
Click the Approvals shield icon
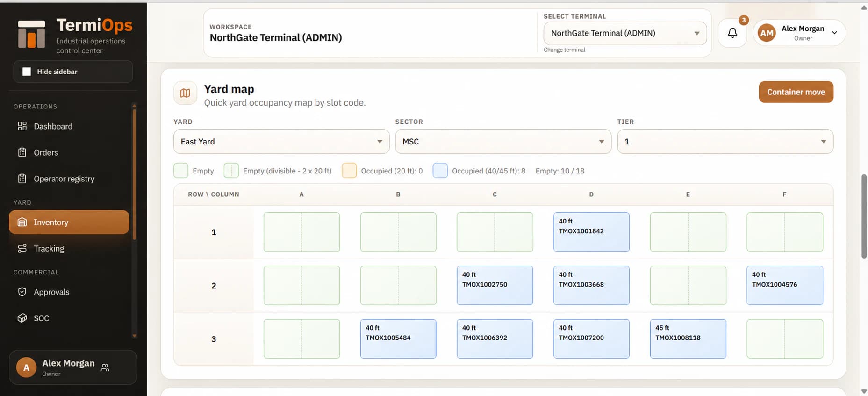(x=22, y=292)
